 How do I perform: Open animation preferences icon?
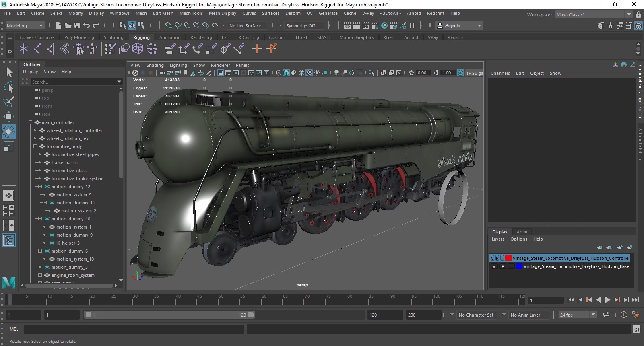(x=636, y=315)
